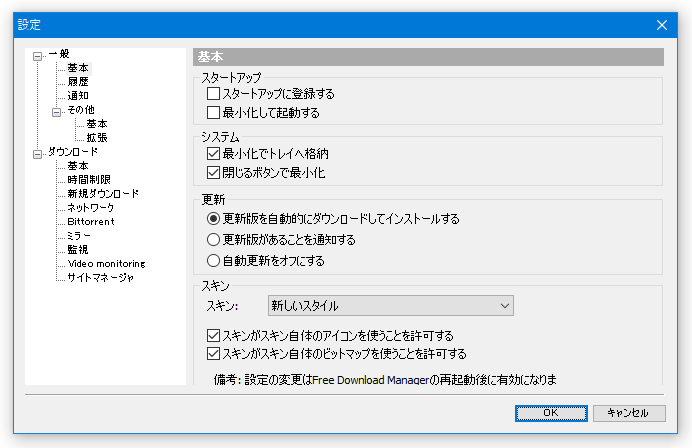The width and height of the screenshot is (692, 448).
Task: Click the 備考 note about Free Download Manager
Action: click(x=385, y=380)
